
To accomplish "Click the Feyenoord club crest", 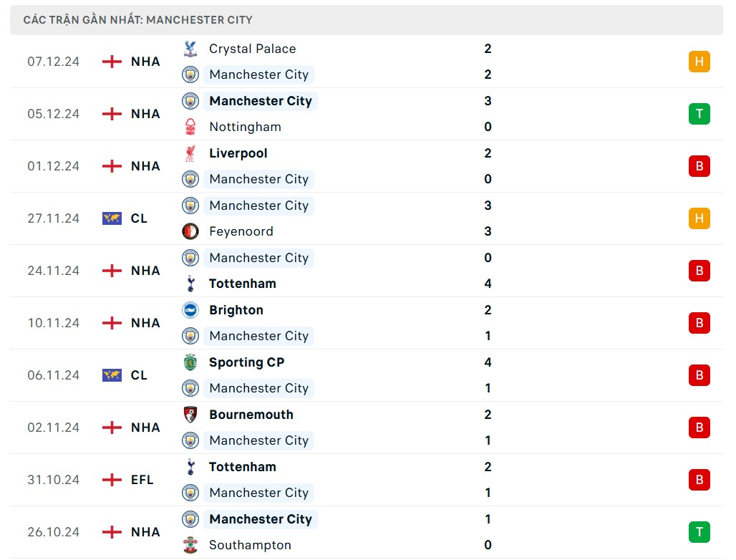I will tap(190, 231).
